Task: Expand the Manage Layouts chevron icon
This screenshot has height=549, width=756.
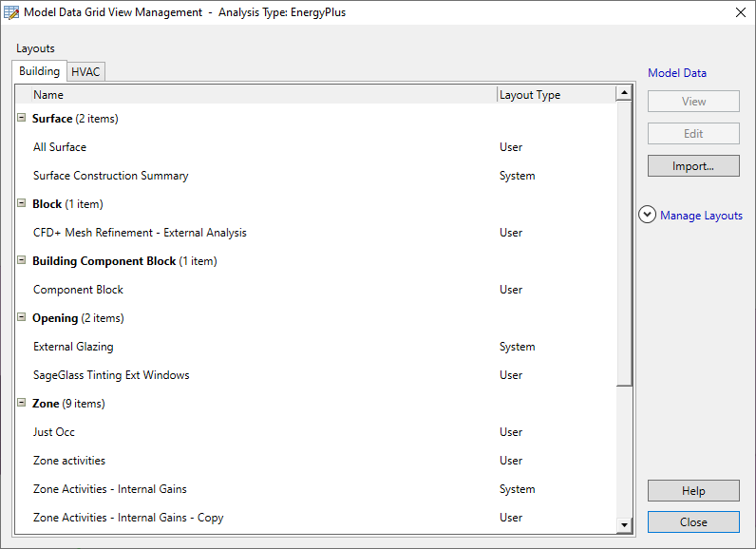Action: pyautogui.click(x=648, y=216)
